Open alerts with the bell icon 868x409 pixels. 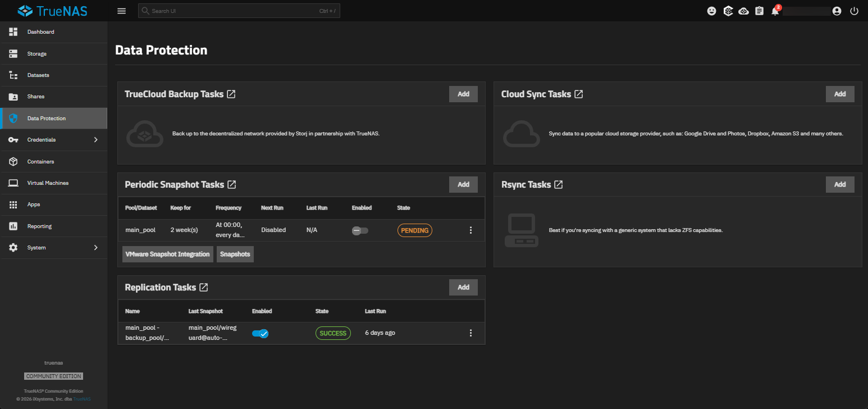point(775,11)
